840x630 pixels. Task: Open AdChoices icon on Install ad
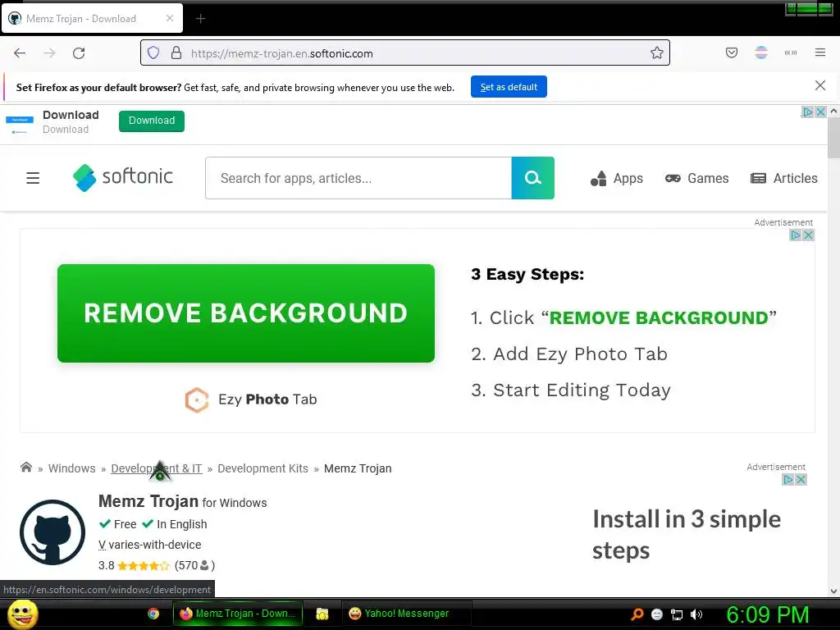787,479
